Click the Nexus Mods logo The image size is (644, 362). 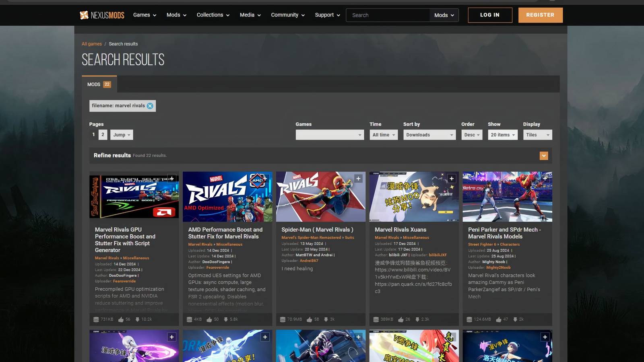tap(102, 15)
